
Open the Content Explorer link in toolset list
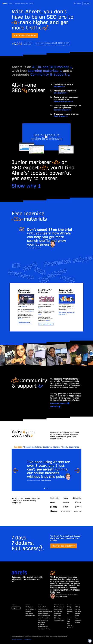coord(63,110)
